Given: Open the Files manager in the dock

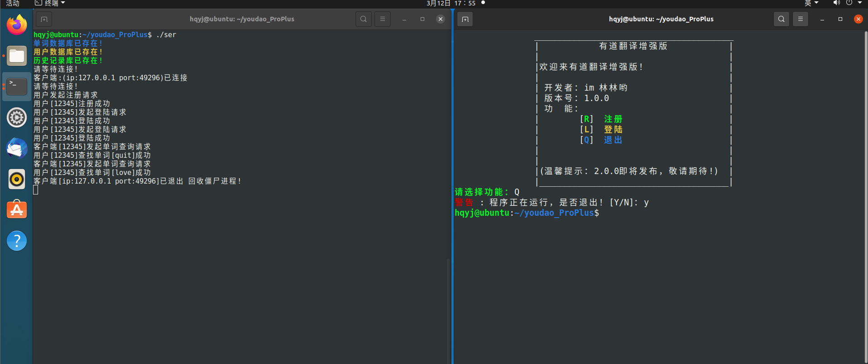Looking at the screenshot, I should coord(17,56).
